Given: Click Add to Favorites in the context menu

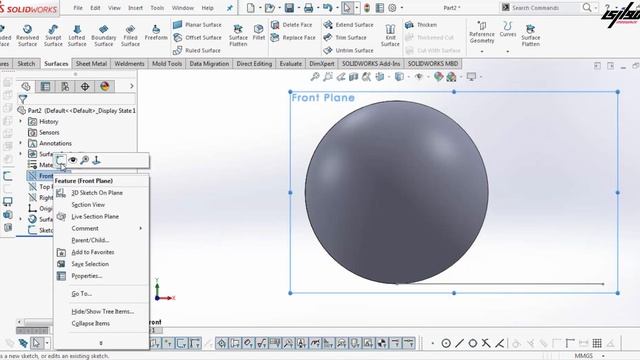Looking at the screenshot, I should tap(93, 252).
